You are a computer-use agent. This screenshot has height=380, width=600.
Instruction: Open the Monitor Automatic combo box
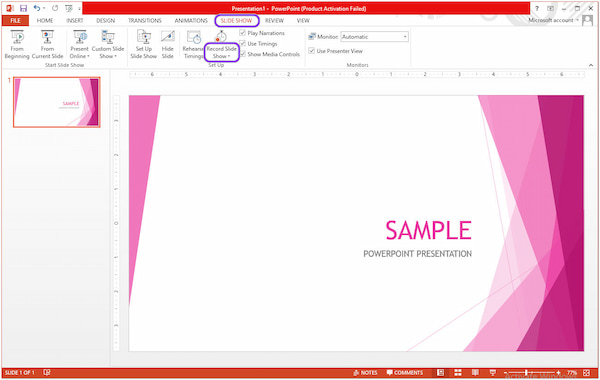coord(374,37)
